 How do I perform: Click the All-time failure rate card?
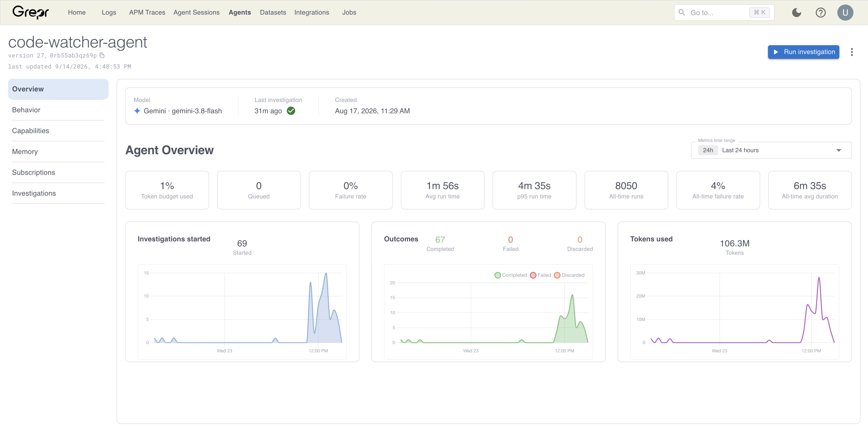(x=718, y=190)
